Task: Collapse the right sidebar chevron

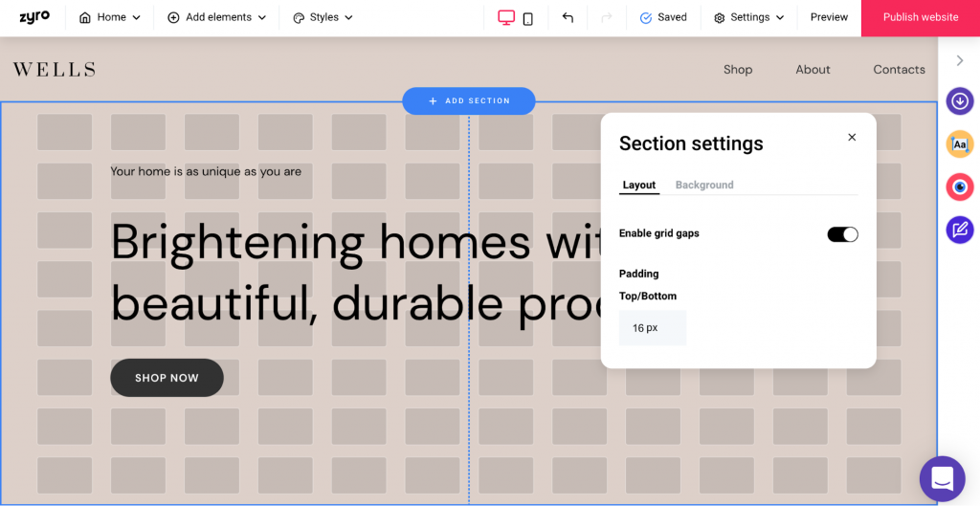Action: (x=960, y=60)
